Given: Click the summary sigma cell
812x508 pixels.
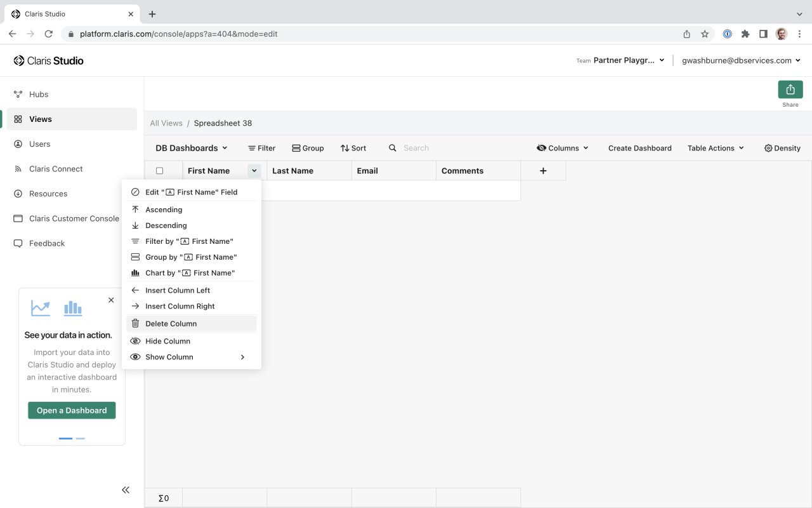Looking at the screenshot, I should click(x=164, y=498).
